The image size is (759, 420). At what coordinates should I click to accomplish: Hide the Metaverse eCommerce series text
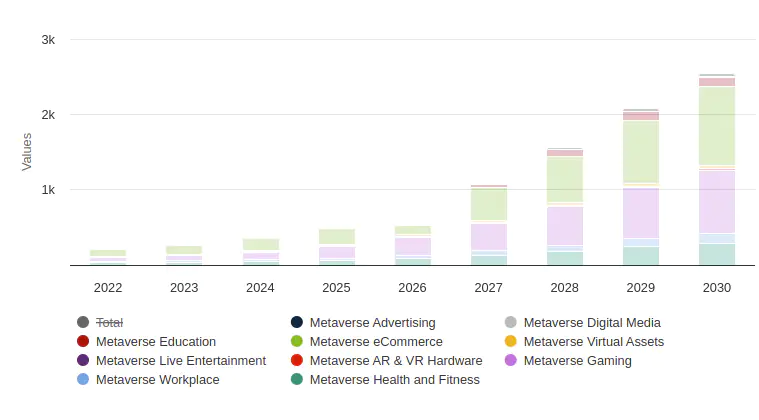(x=376, y=341)
